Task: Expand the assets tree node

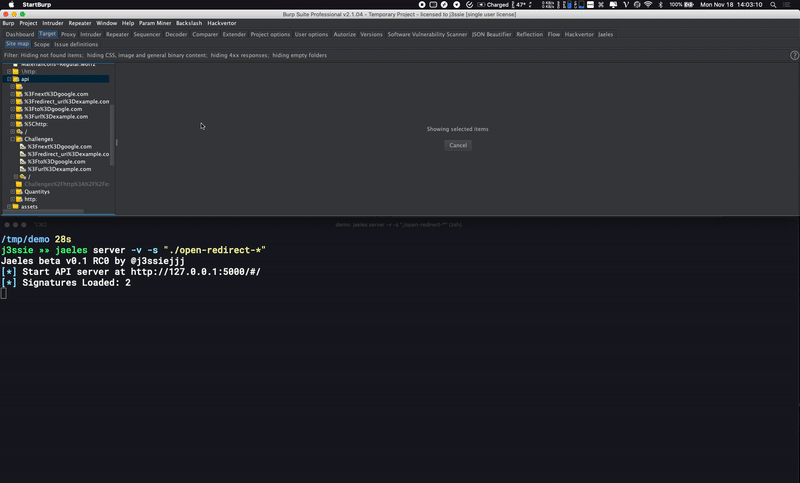Action: pyautogui.click(x=9, y=207)
